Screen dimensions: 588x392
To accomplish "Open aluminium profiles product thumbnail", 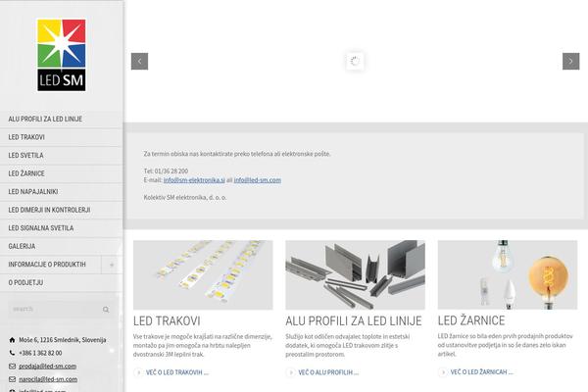I will click(355, 275).
